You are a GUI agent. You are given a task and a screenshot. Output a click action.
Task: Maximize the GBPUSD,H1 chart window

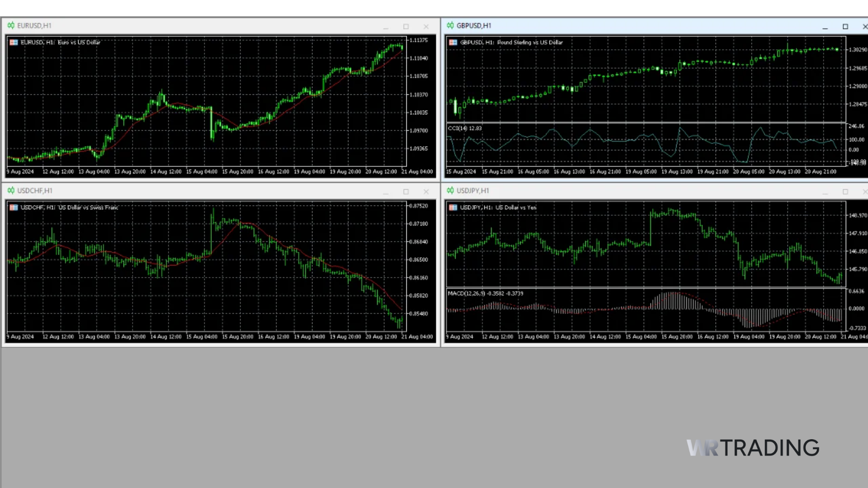pos(845,27)
